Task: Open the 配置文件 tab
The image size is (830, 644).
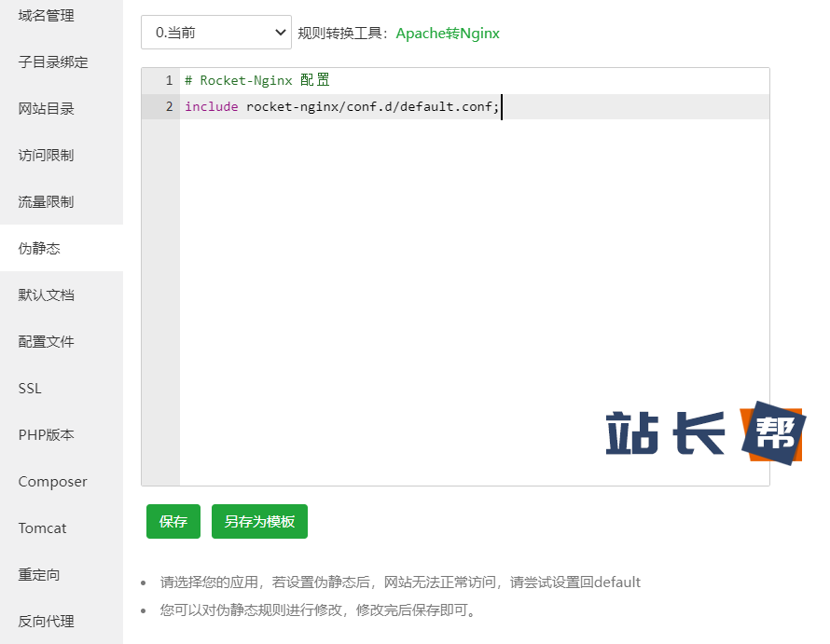Action: (x=47, y=342)
